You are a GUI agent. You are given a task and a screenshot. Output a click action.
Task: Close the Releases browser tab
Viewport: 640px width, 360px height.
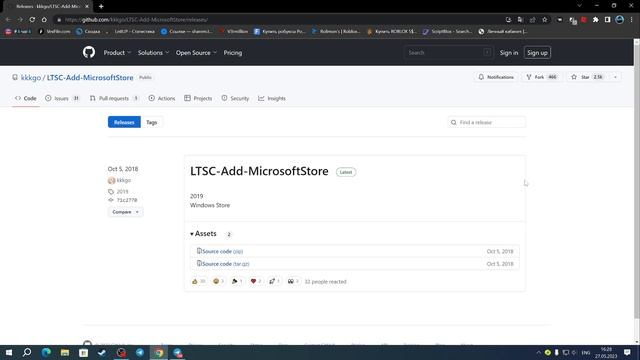[x=87, y=7]
